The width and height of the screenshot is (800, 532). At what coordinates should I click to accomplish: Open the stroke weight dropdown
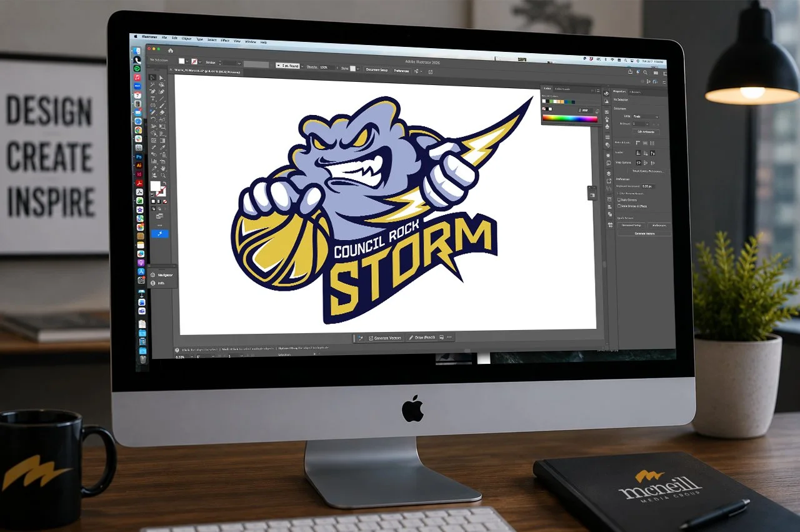point(239,64)
